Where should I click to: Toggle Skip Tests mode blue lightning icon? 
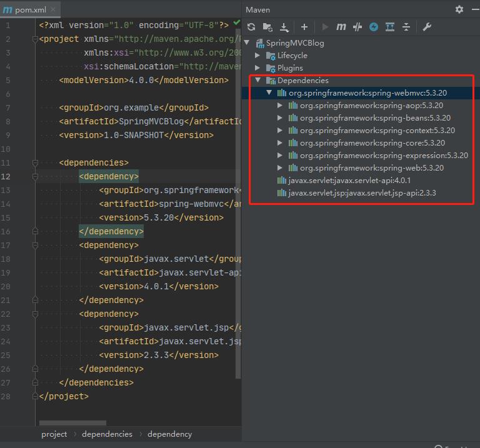tap(374, 27)
